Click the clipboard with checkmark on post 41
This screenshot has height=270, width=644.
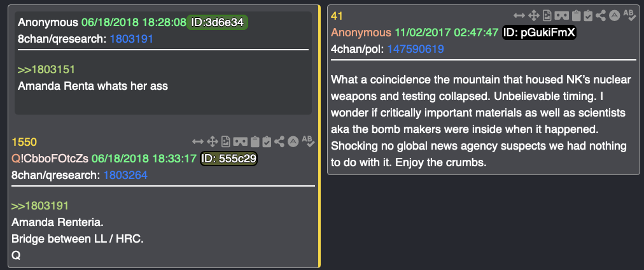pyautogui.click(x=588, y=16)
